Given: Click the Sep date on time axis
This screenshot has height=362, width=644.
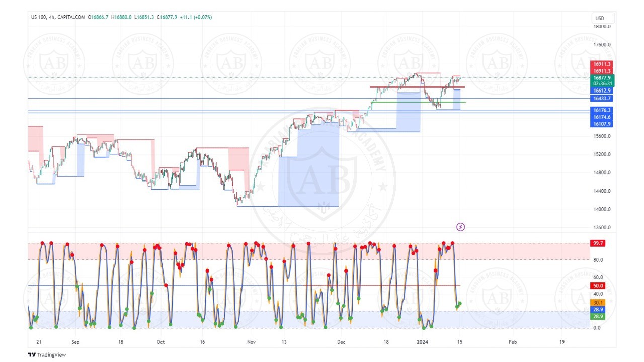Looking at the screenshot, I should (x=76, y=342).
